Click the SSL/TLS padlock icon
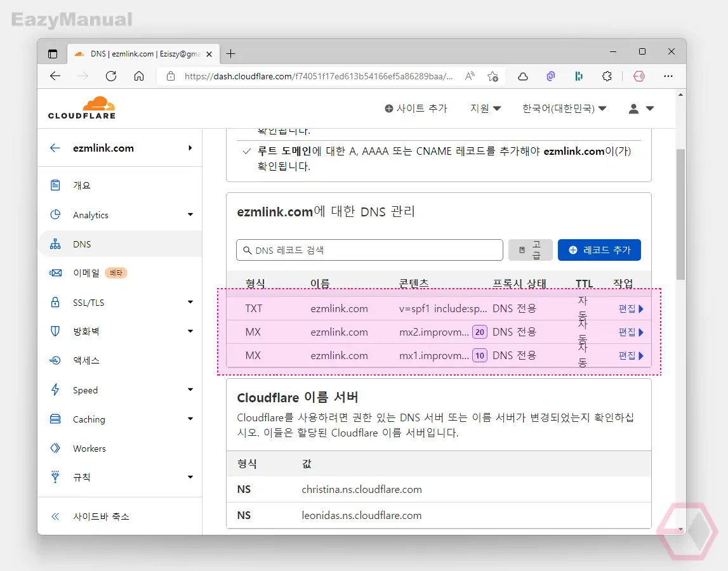Viewport: 728px width, 571px height. [x=55, y=302]
